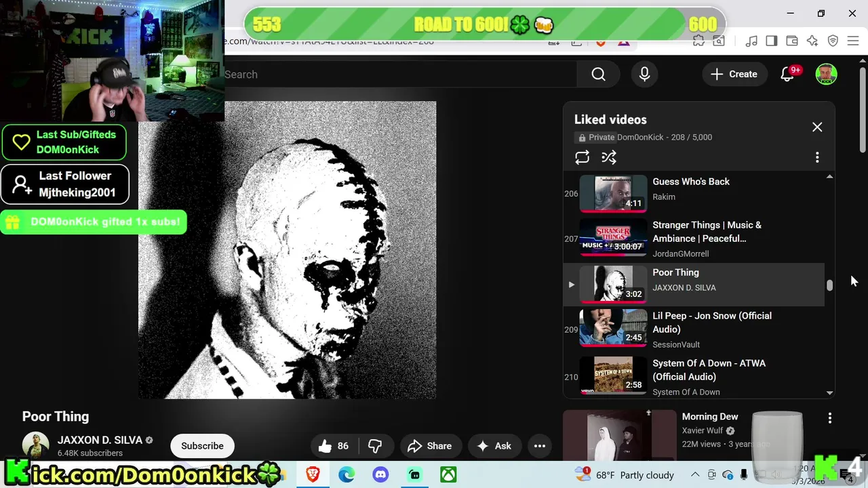
Task: Share the Poor Thing video
Action: coord(430,446)
